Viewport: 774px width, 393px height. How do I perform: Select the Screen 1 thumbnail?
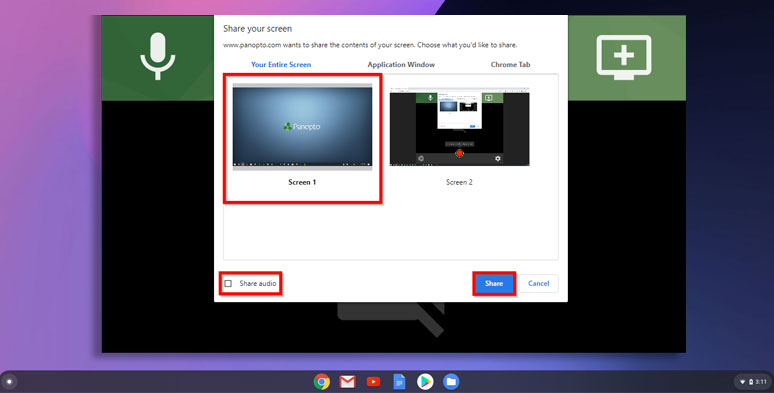(x=302, y=127)
